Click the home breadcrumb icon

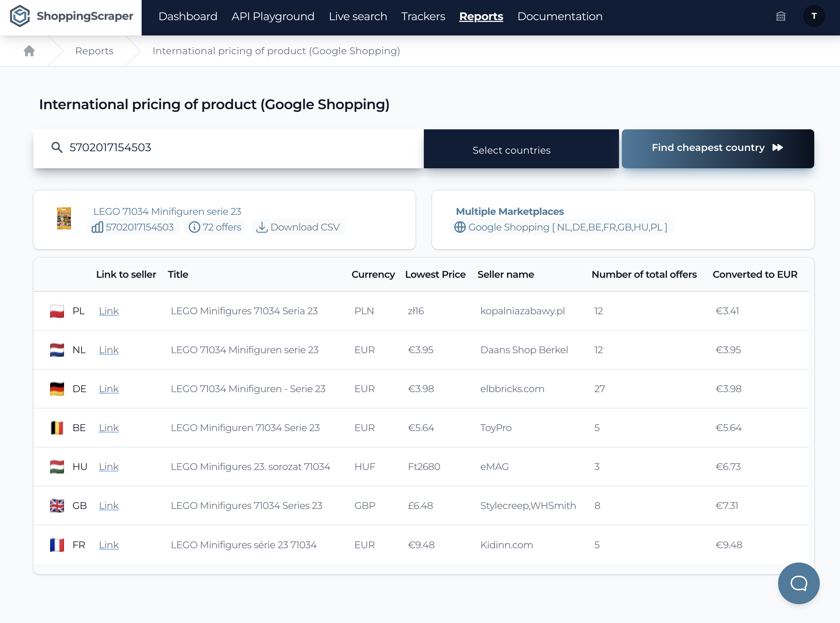[29, 51]
